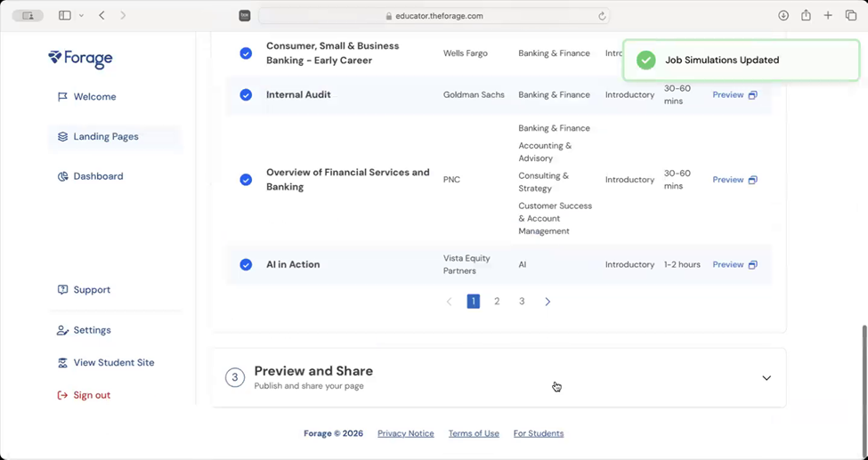
Task: Click the AI in Action title
Action: [293, 265]
